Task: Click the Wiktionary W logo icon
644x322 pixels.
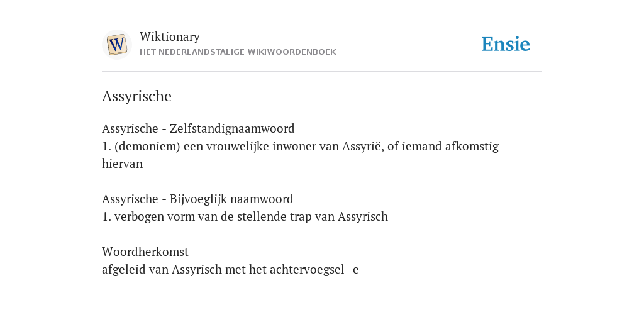Action: pos(116,45)
